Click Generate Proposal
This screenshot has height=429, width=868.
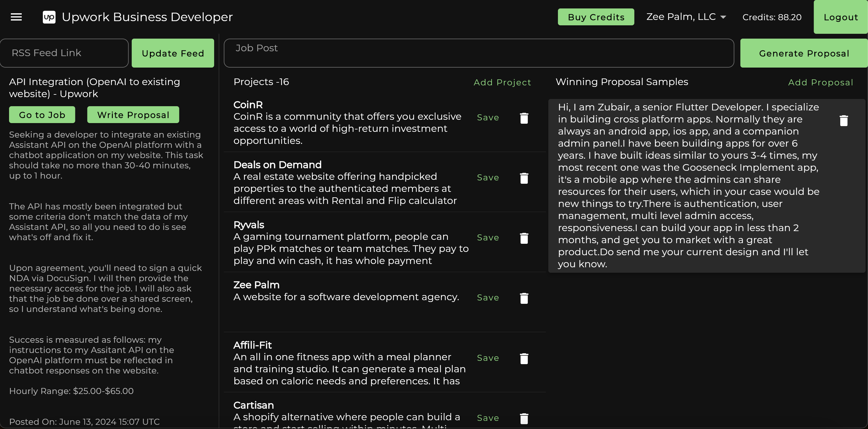[804, 53]
